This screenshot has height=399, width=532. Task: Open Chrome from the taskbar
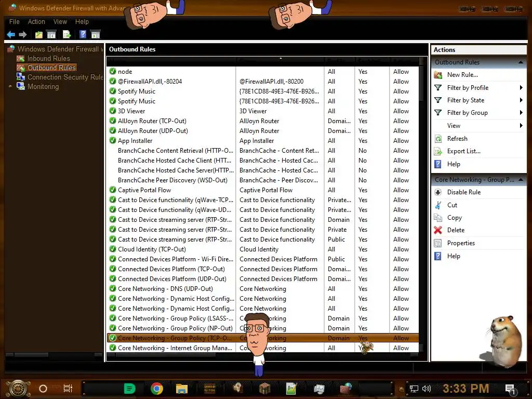(x=157, y=389)
